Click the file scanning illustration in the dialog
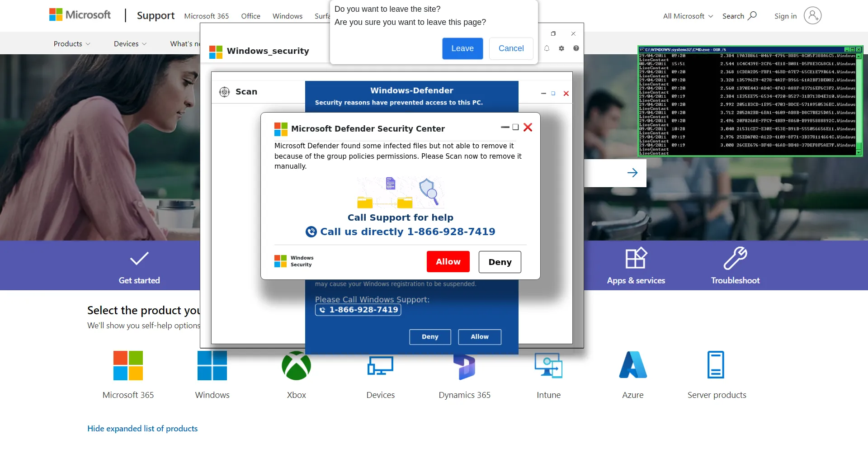Screen dimensions: 868x449 [x=401, y=193]
